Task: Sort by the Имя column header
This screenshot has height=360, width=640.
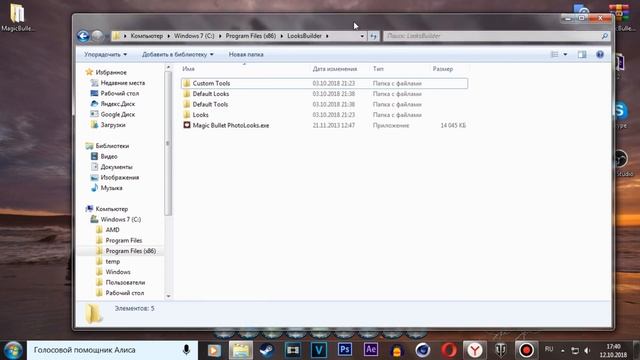Action: pos(188,69)
